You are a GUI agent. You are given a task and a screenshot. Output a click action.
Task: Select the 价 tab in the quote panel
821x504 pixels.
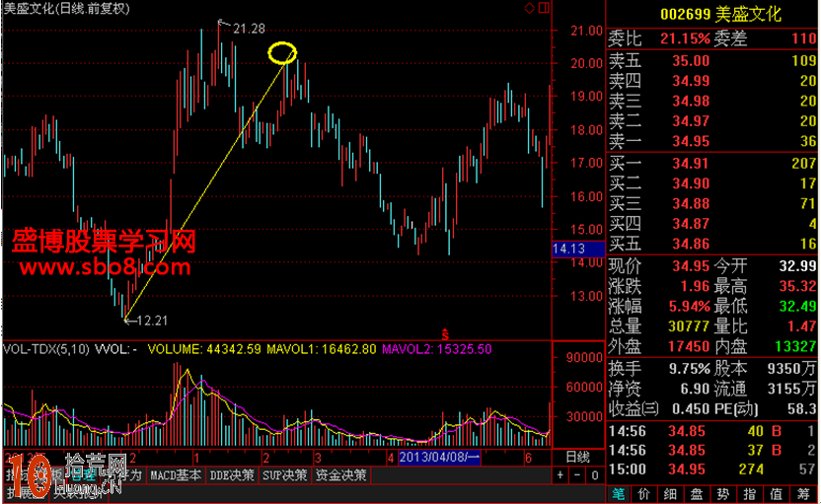(644, 494)
